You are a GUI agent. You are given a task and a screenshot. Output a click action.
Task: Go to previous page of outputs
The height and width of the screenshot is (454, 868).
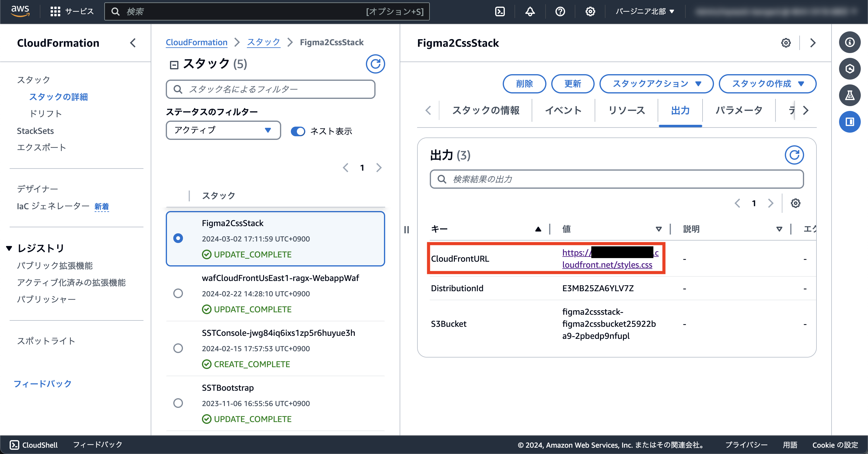pos(737,203)
